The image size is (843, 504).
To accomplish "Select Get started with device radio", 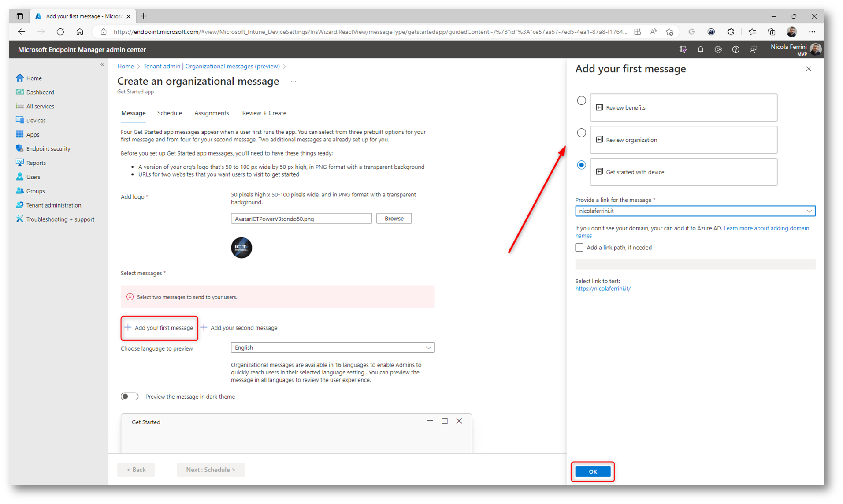I will pyautogui.click(x=581, y=165).
